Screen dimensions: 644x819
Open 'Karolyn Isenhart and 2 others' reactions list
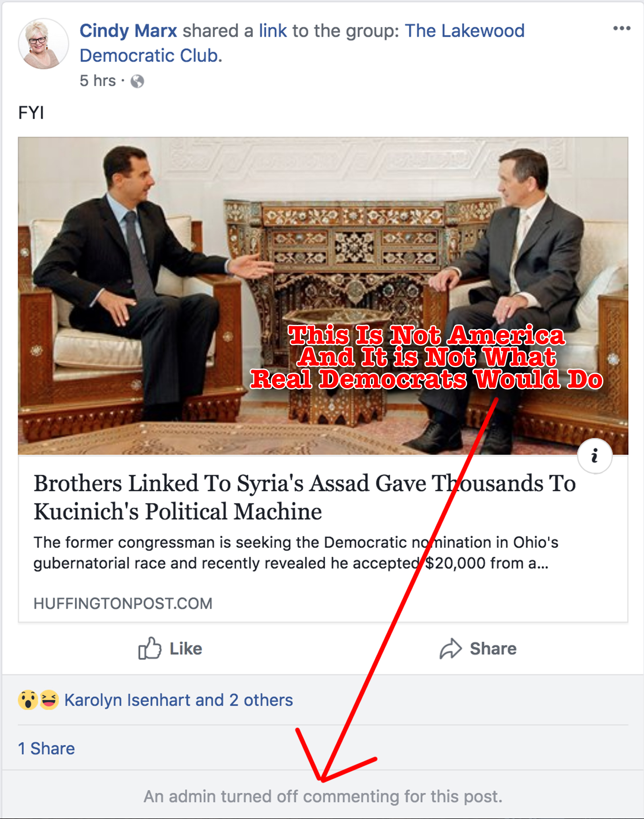pyautogui.click(x=178, y=700)
